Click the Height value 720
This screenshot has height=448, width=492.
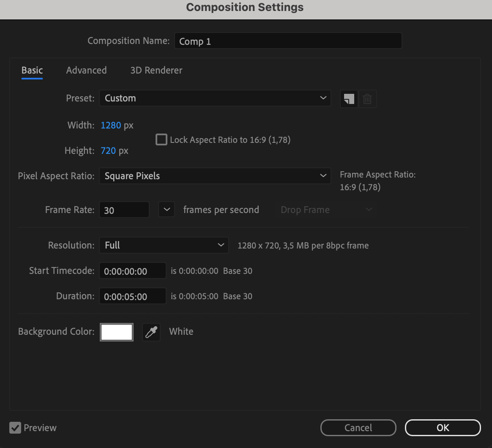click(108, 150)
